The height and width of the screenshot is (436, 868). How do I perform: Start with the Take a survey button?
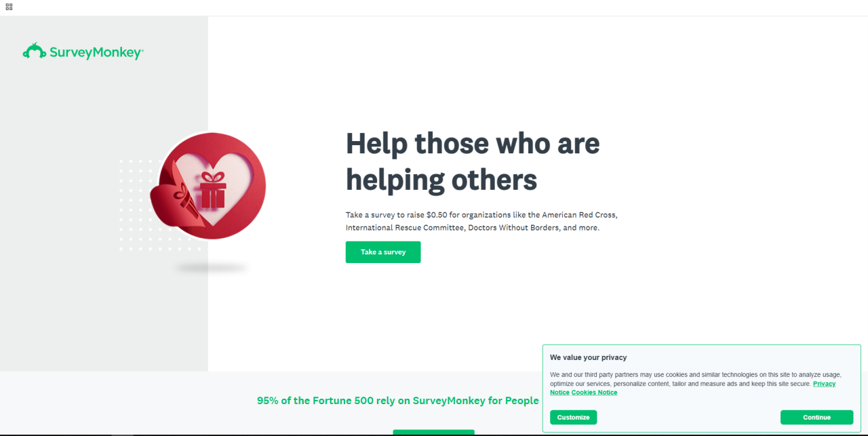click(383, 252)
